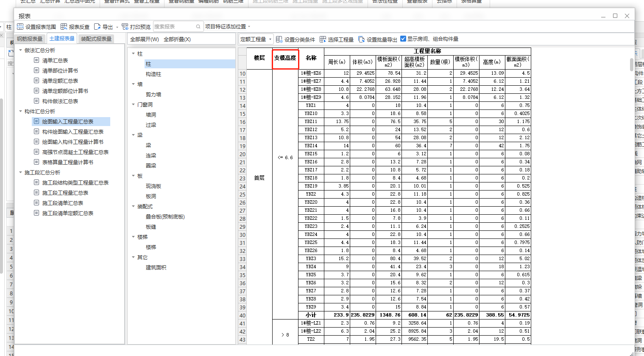This screenshot has width=644, height=356.
Task: Click the 报表反查 icon
Action: click(64, 27)
